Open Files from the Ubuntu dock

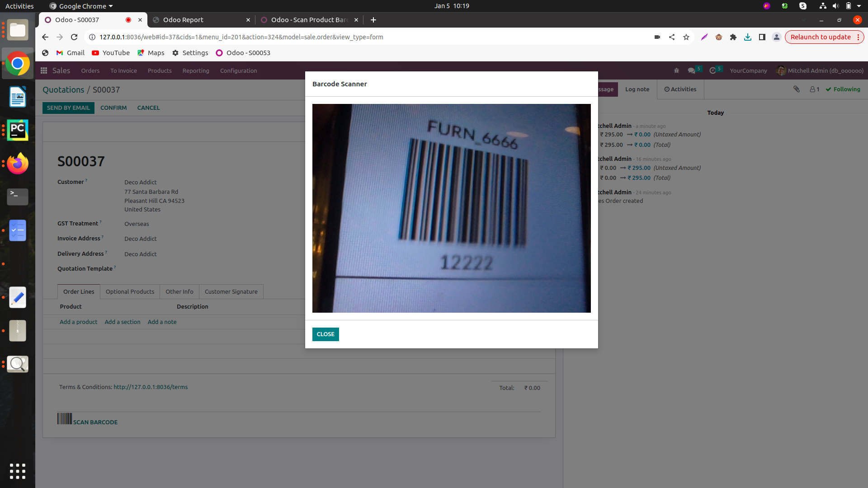(18, 30)
